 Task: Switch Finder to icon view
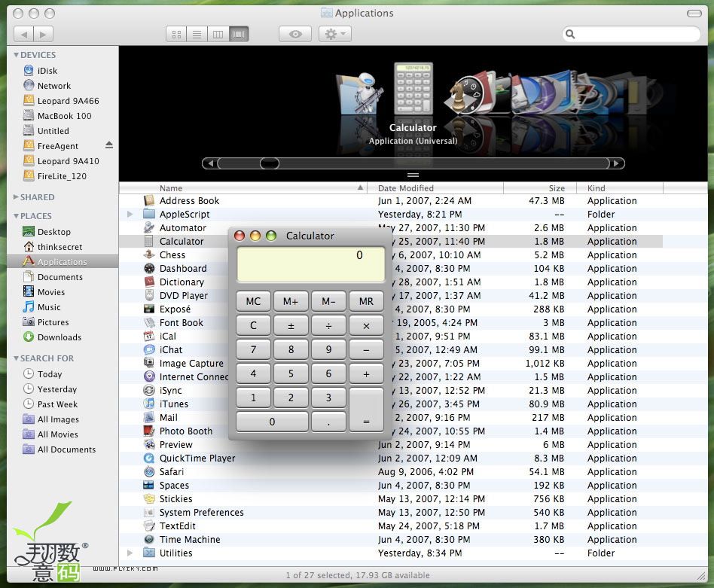tap(176, 34)
